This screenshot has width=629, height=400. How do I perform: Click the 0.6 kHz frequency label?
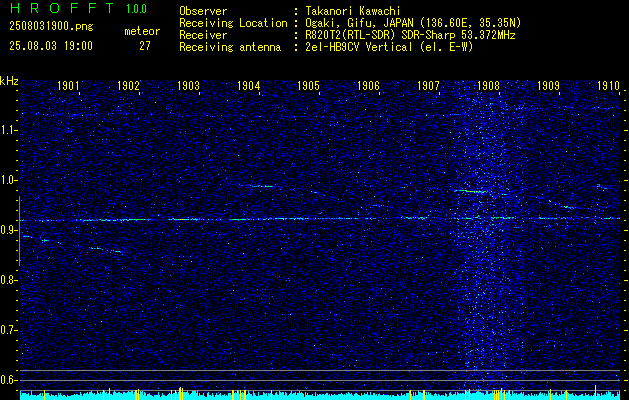point(8,380)
